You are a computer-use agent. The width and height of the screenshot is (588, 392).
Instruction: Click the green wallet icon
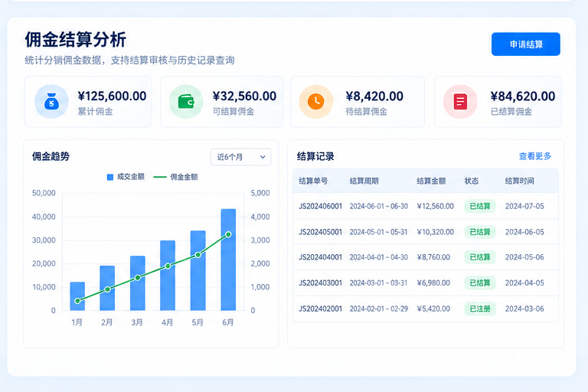[186, 102]
